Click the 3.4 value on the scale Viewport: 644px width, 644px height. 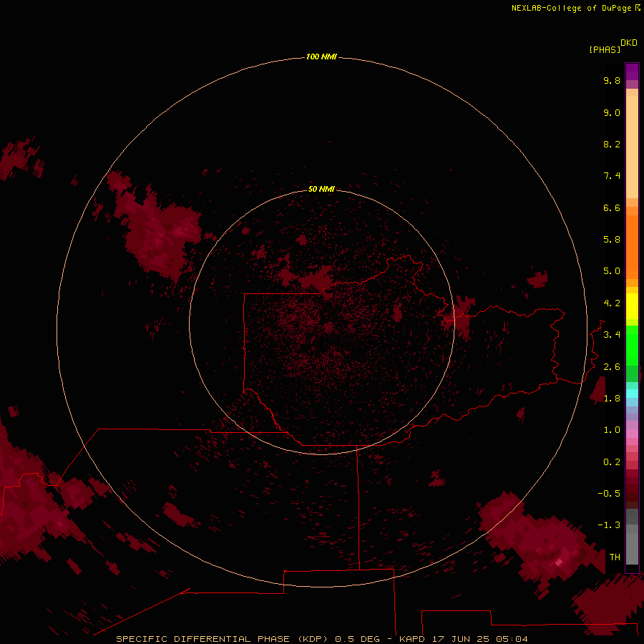click(x=612, y=335)
